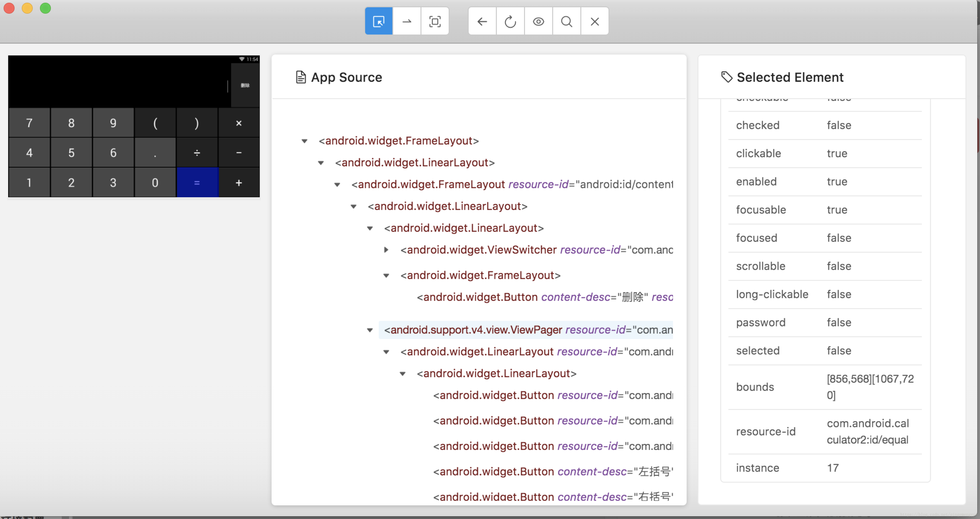This screenshot has height=519, width=980.
Task: Select Button with content-desc 右括号
Action: click(553, 497)
